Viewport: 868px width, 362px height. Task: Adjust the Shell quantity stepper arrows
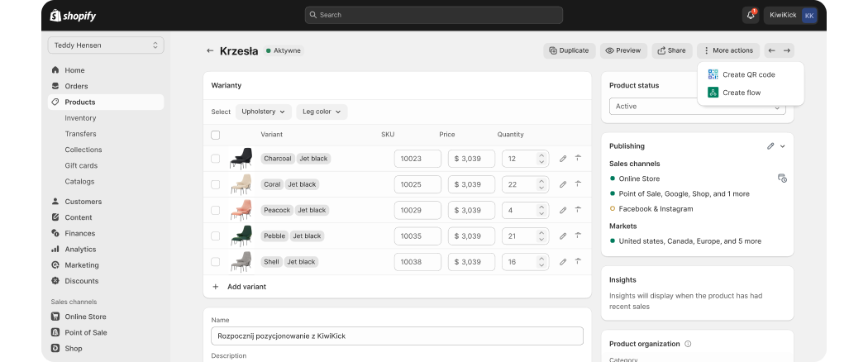pyautogui.click(x=541, y=261)
